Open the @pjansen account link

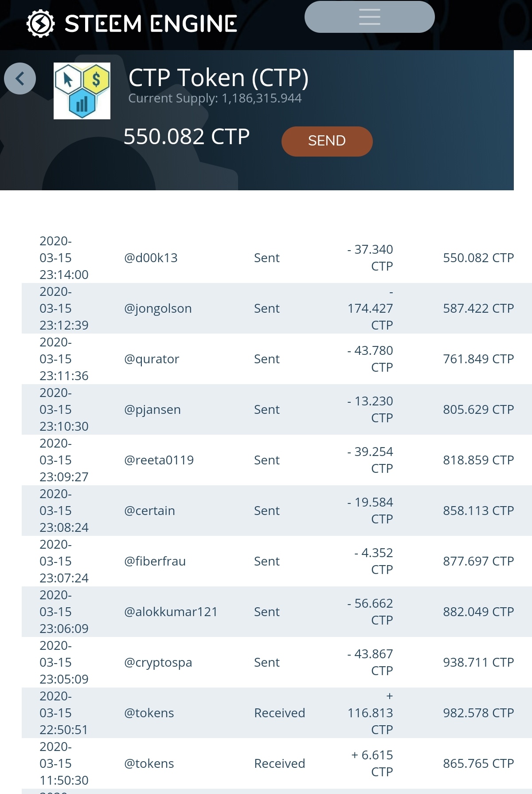(x=153, y=409)
